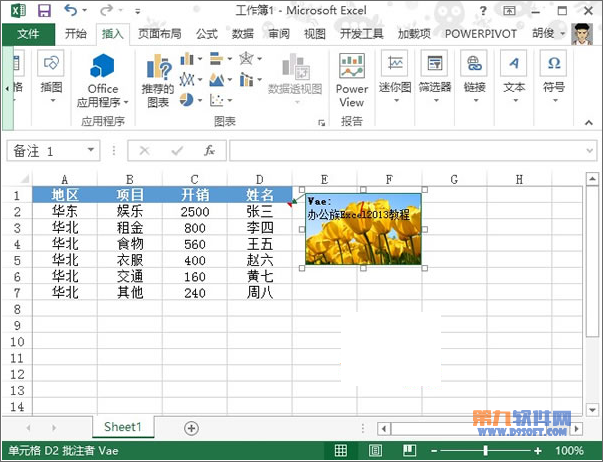
Task: Switch to the POWERPIVOT tab
Action: 481,34
